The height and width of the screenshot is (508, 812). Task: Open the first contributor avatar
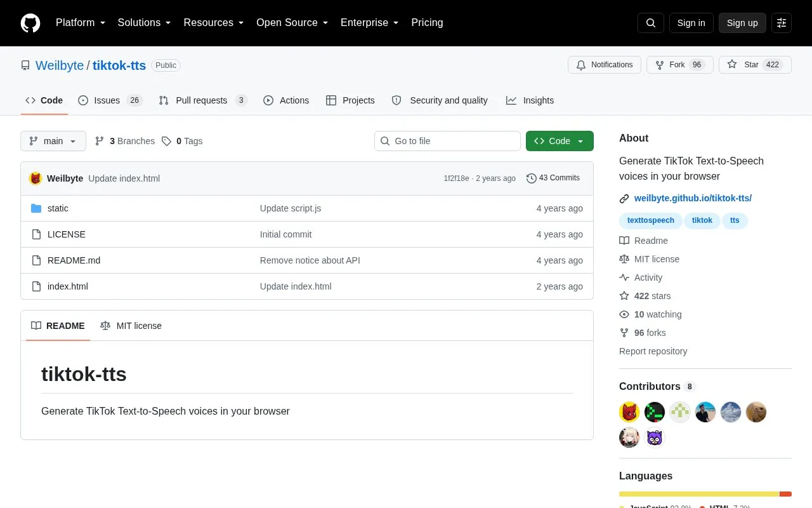click(x=629, y=412)
